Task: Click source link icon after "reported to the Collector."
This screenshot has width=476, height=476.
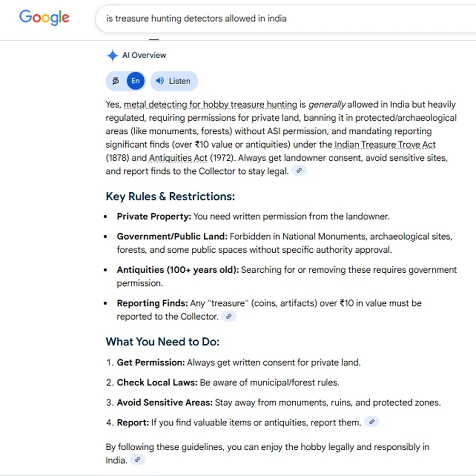Action: tap(229, 316)
